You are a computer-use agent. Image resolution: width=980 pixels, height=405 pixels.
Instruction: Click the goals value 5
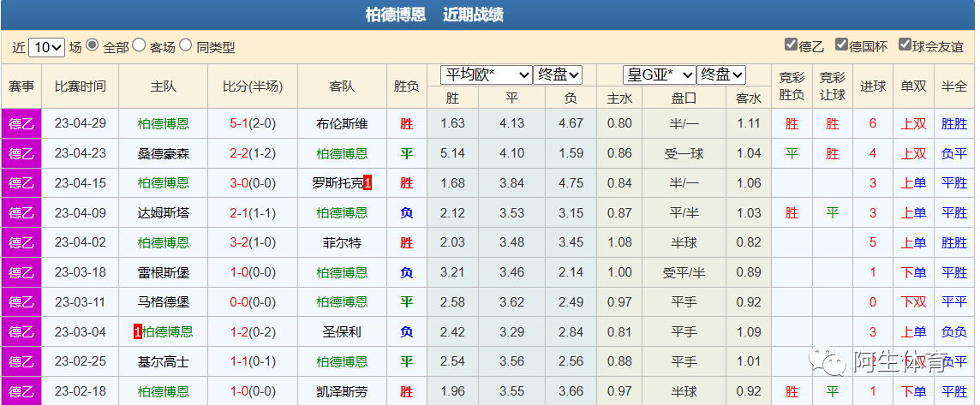point(873,242)
